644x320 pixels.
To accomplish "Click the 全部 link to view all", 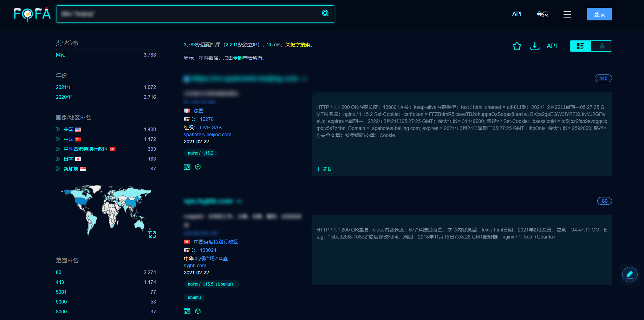I will tap(238, 58).
